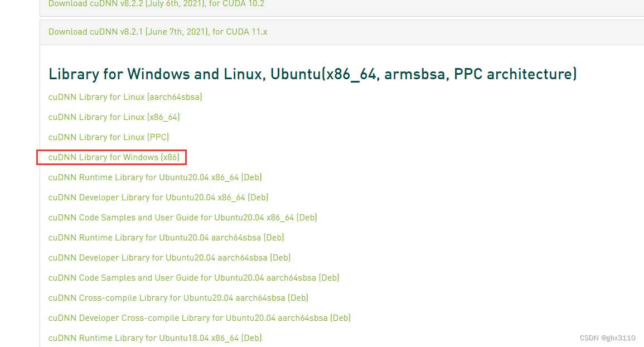Select cuDNN Library for Linux (x86_64)
This screenshot has height=347, width=644.
114,117
